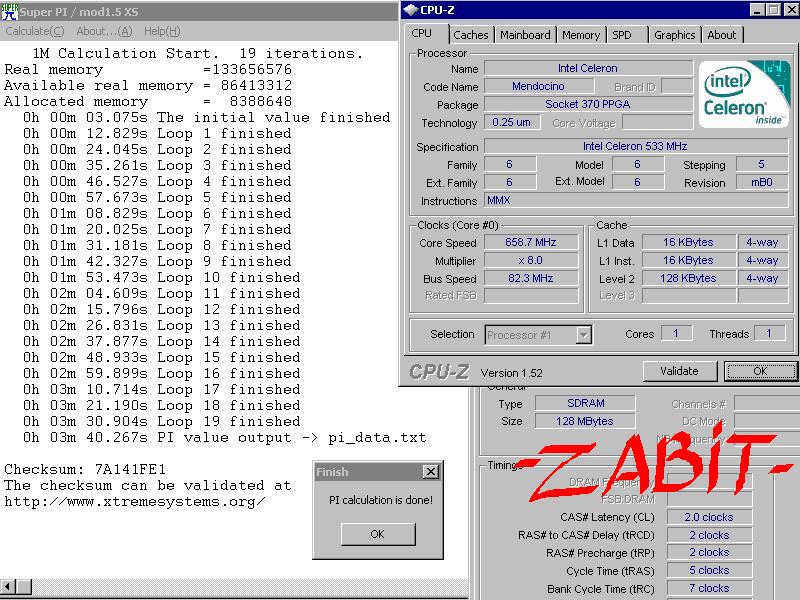This screenshot has height=600, width=800.
Task: Switch to the About tab in CPU-Z
Action: pos(721,35)
